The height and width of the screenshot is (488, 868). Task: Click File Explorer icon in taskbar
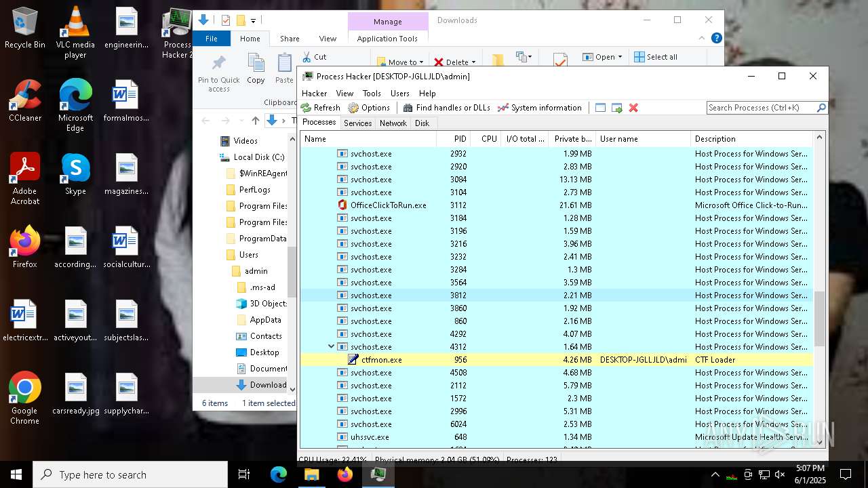[311, 474]
